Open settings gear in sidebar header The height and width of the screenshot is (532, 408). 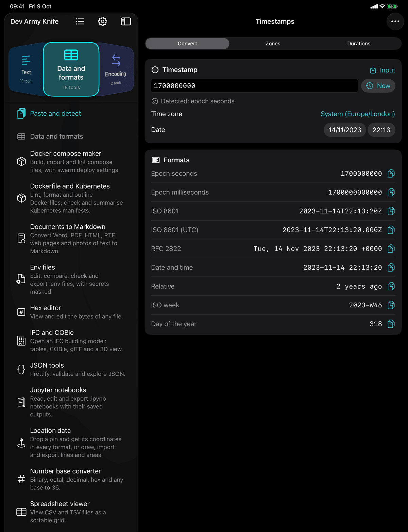tap(102, 21)
